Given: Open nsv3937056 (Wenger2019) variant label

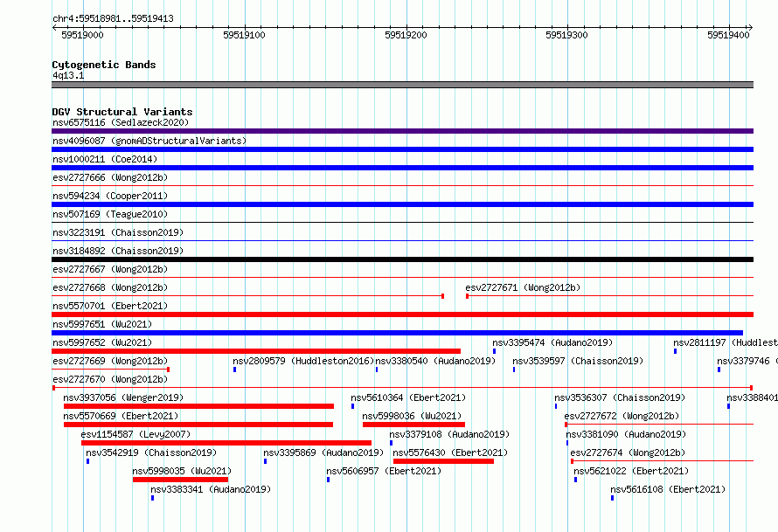Looking at the screenshot, I should (x=123, y=397).
